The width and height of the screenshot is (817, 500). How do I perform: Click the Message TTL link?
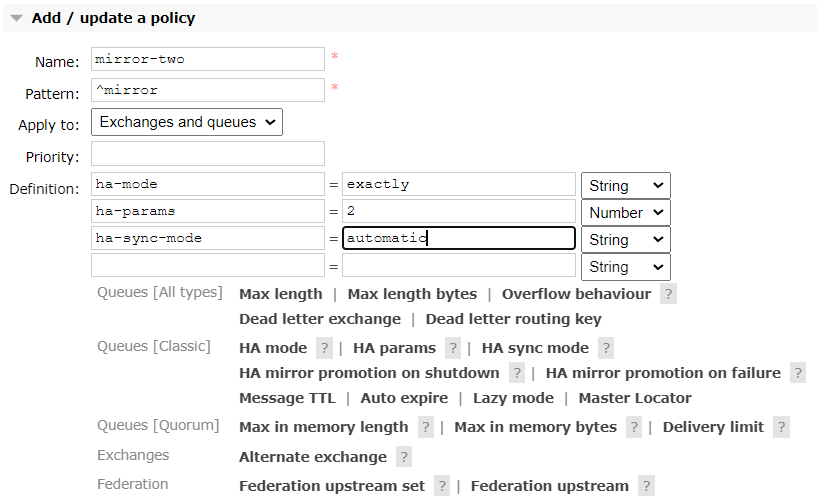[287, 398]
